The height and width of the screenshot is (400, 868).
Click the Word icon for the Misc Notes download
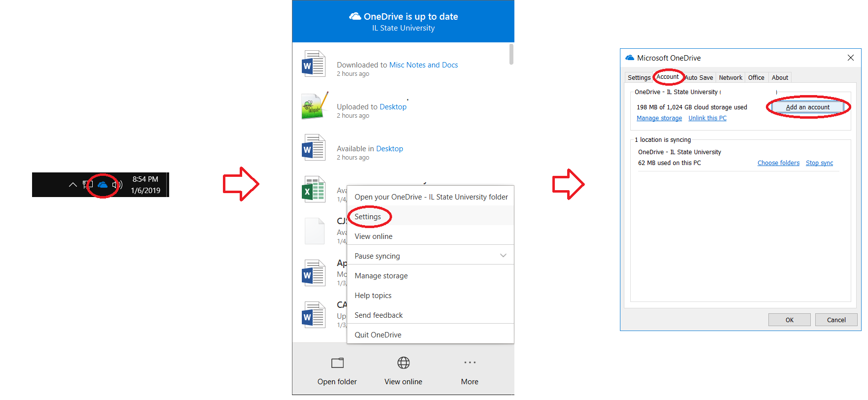coord(314,64)
